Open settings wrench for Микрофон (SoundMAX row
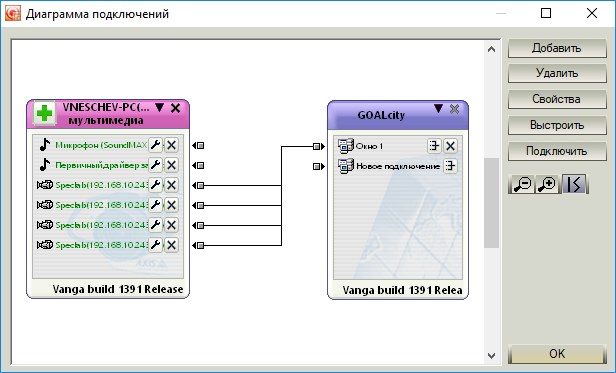616x373 pixels. 156,145
